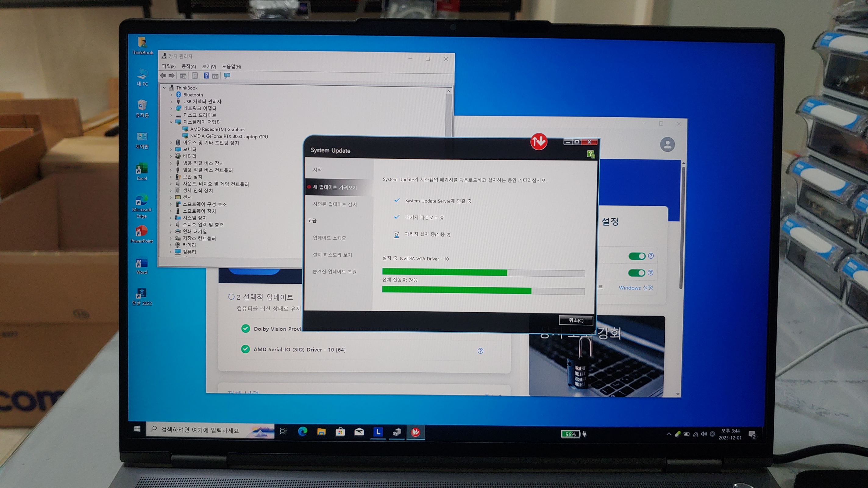Viewport: 868px width, 488px height.
Task: Expand the 카메라 category
Action: 170,245
